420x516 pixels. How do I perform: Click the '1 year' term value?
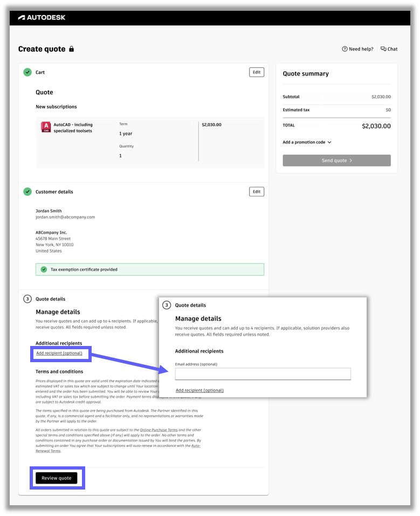[126, 134]
